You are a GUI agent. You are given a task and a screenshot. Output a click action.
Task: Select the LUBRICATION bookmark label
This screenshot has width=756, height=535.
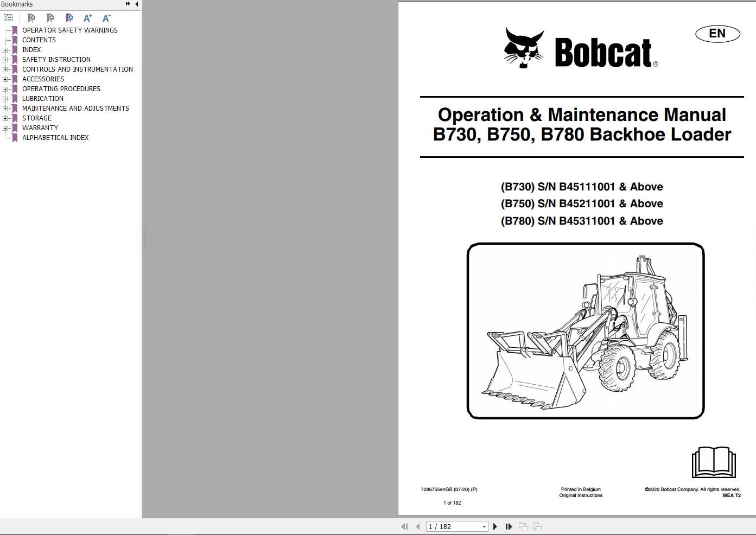pos(43,99)
